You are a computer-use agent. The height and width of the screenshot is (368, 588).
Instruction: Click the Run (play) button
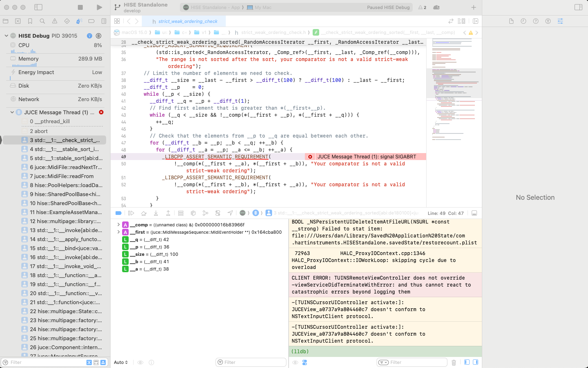pos(99,7)
